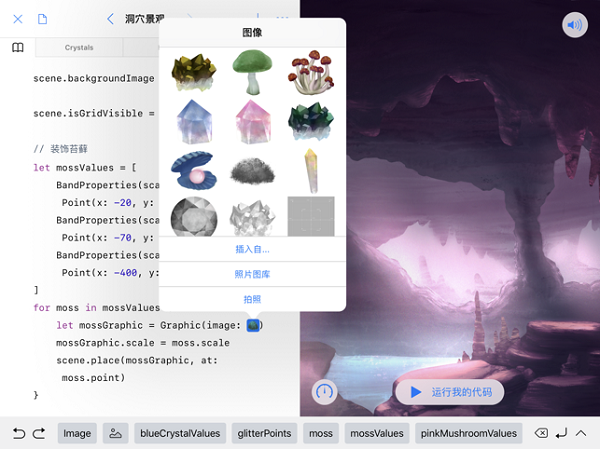Screen dimensions: 600x449
Task: Tap the scene.backgroundImage line
Action: (94, 78)
